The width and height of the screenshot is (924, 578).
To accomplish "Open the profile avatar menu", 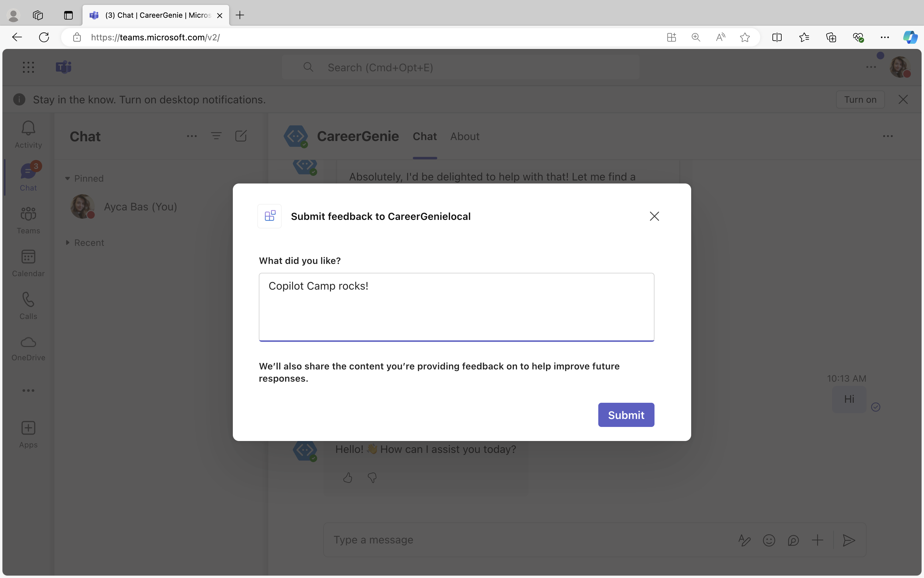I will pyautogui.click(x=900, y=67).
